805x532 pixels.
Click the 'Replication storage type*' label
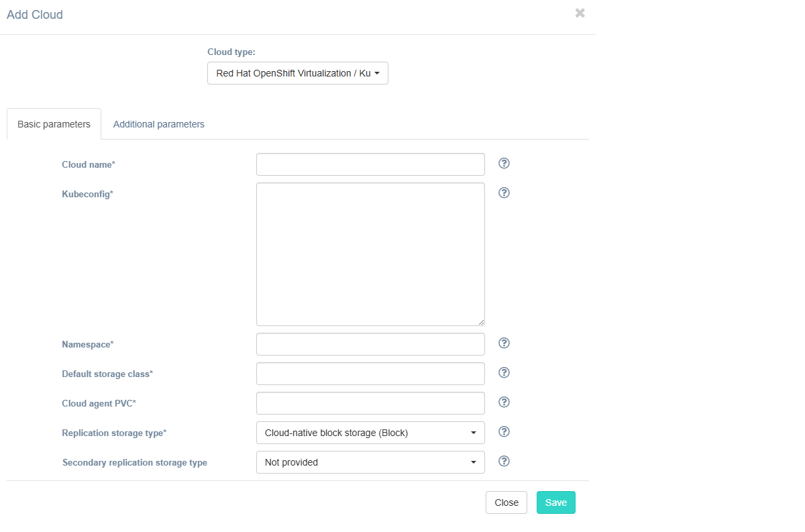pos(114,433)
